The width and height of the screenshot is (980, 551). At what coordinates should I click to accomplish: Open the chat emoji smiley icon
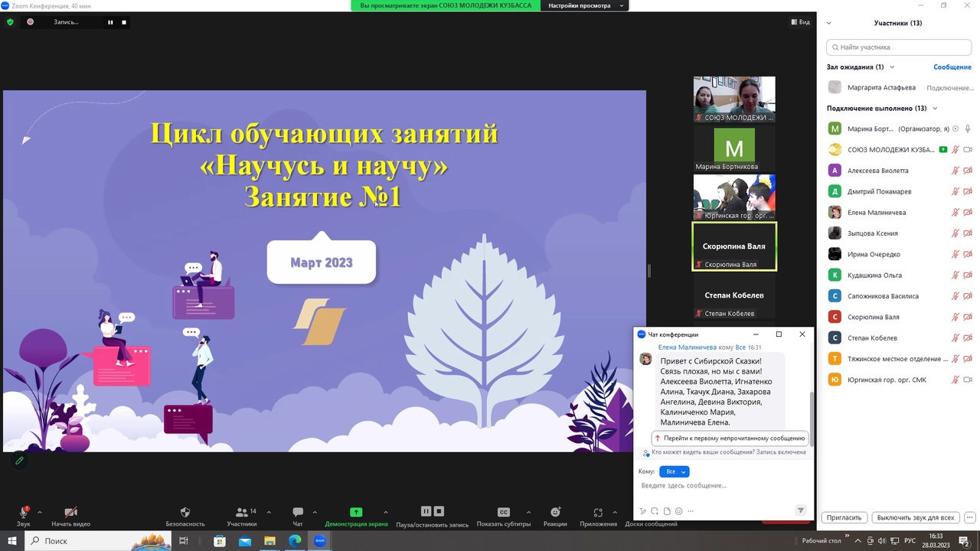(x=679, y=511)
